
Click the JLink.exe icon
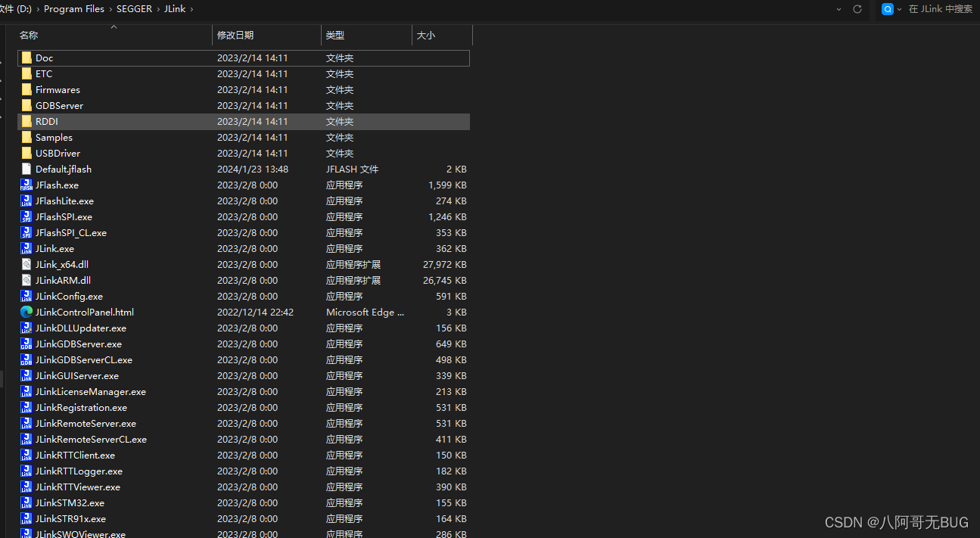click(26, 248)
